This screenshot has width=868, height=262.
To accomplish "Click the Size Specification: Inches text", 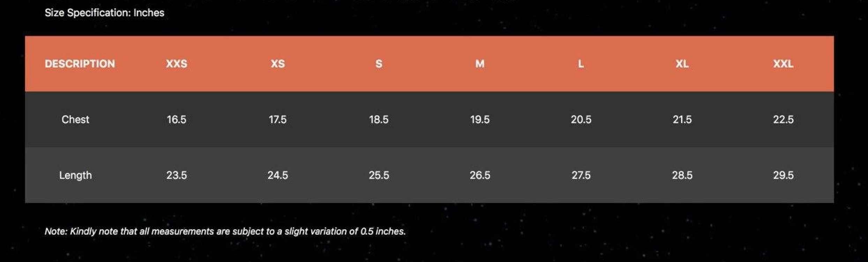I will click(x=104, y=13).
